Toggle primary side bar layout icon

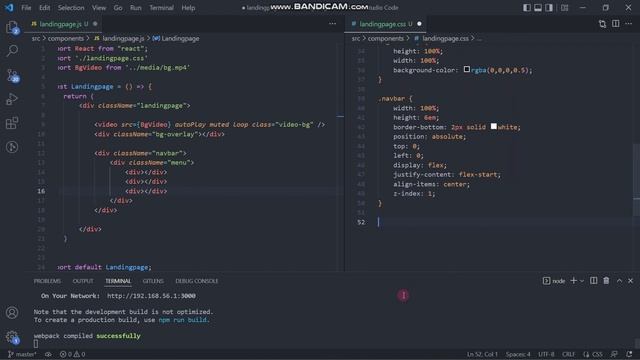pos(527,7)
